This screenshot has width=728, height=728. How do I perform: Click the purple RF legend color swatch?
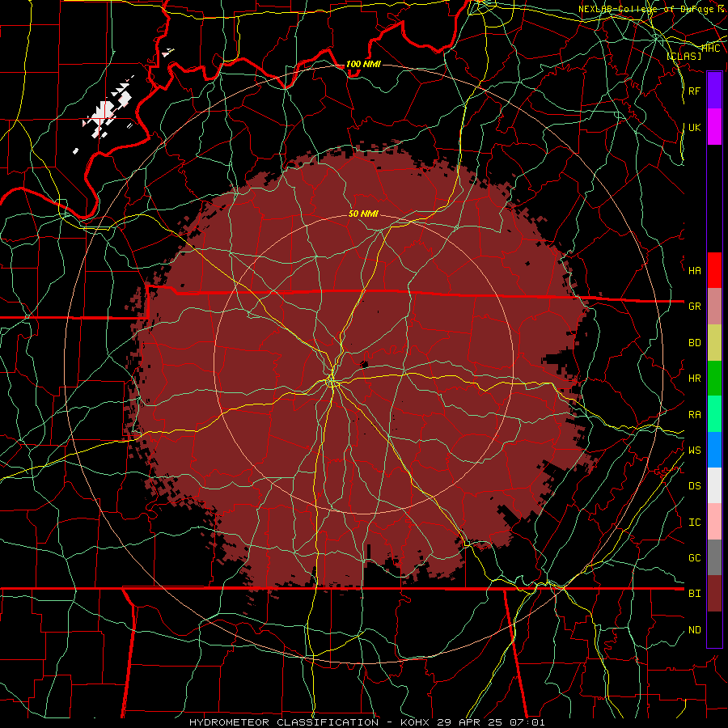(x=714, y=91)
